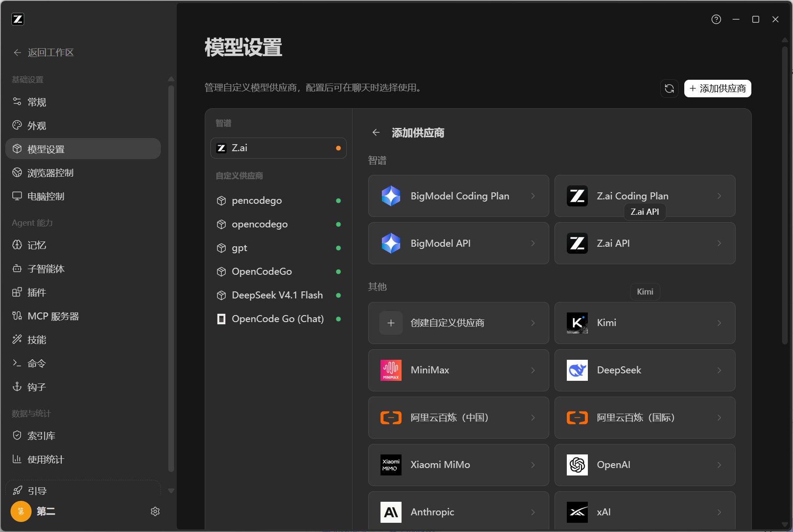Click the rocket icon next to 引导
The height and width of the screenshot is (532, 793).
point(17,491)
